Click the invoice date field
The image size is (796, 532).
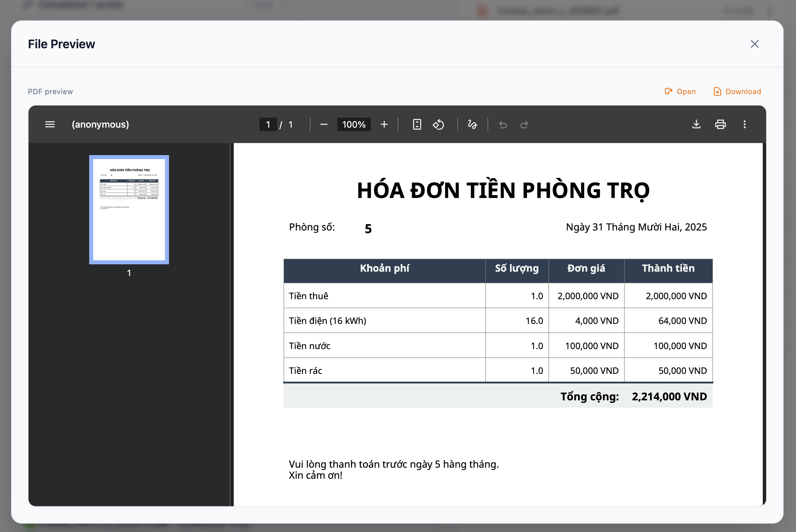coord(636,227)
